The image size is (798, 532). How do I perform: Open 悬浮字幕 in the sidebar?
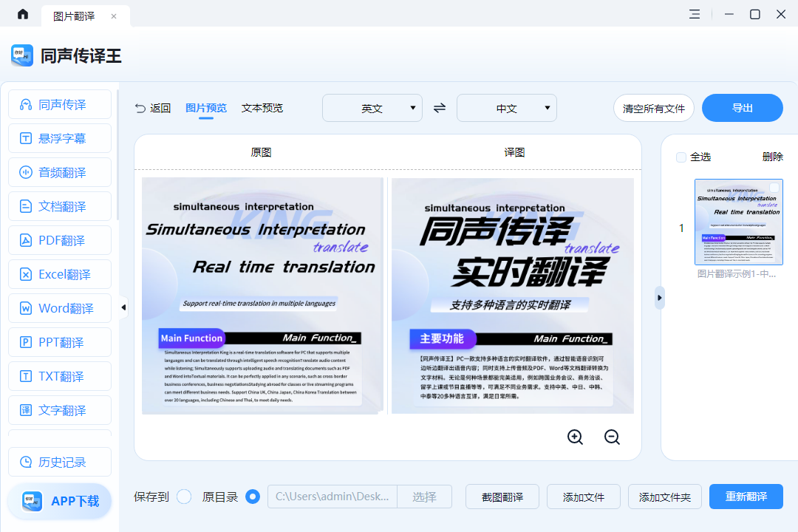pos(60,138)
